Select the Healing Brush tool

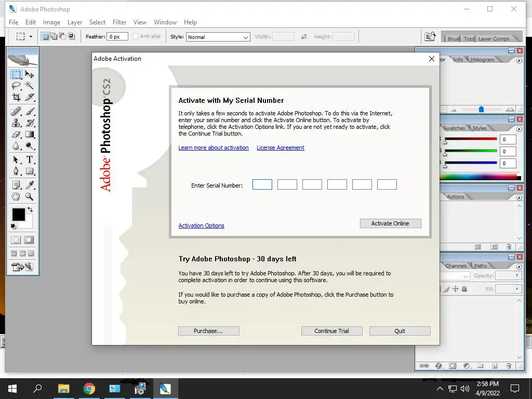[x=16, y=111]
